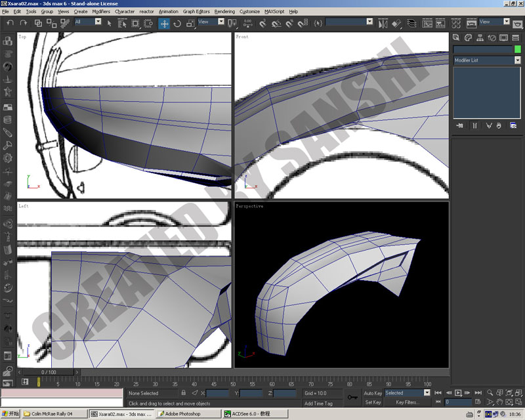Toggle the selection lock padlock
Image resolution: width=525 pixels, height=420 pixels.
[184, 392]
